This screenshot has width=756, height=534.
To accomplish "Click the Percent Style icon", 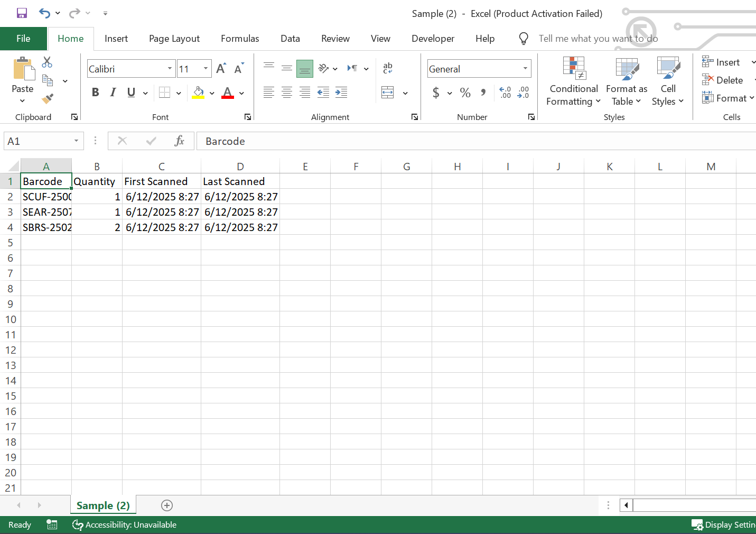I will (x=465, y=93).
